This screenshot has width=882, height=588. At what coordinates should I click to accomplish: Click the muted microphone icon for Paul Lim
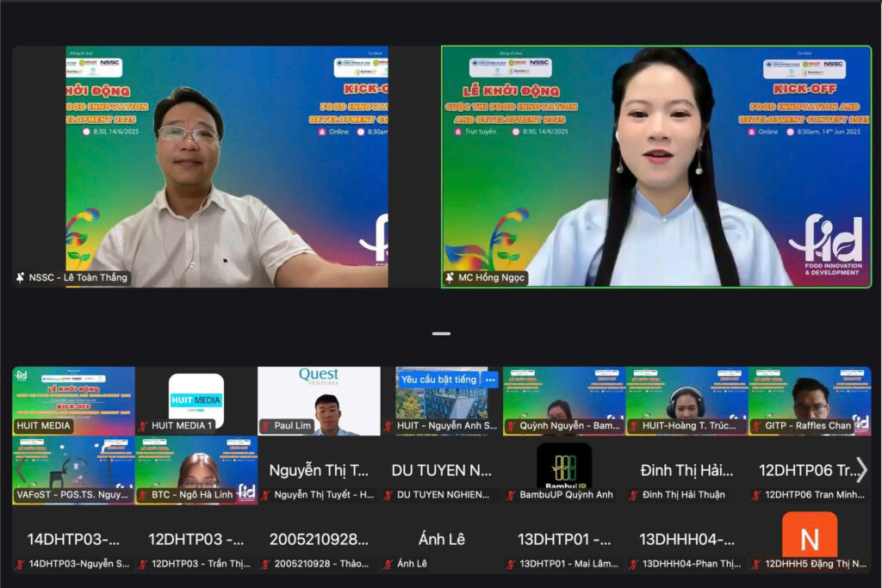click(266, 426)
